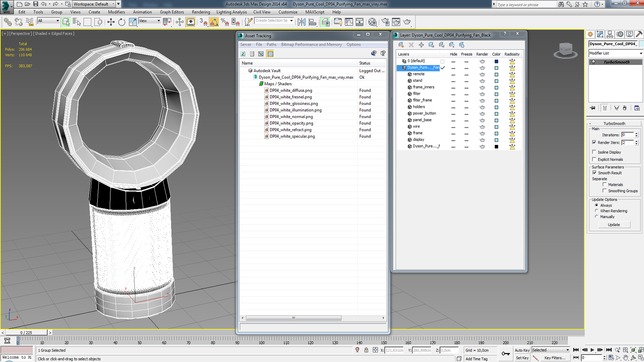
Task: Click the Key Filters button
Action: [555, 358]
